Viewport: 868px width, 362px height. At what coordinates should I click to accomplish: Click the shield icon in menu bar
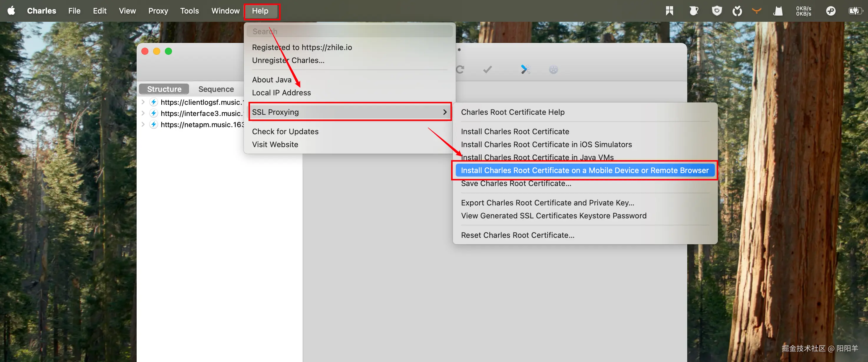[x=716, y=11]
